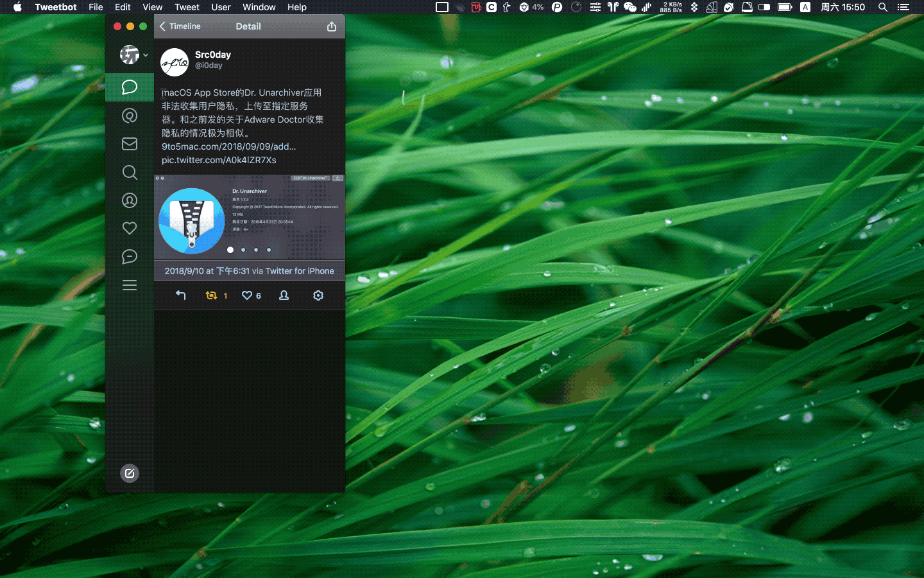Viewport: 924px width, 578px height.
Task: Click the clock showing 15:50
Action: pyautogui.click(x=843, y=7)
